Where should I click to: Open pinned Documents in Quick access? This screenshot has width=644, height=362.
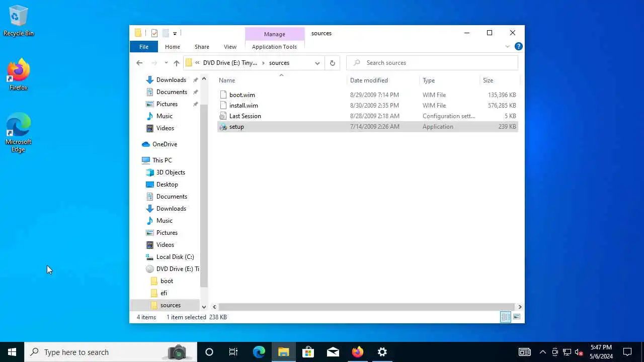coord(172,92)
